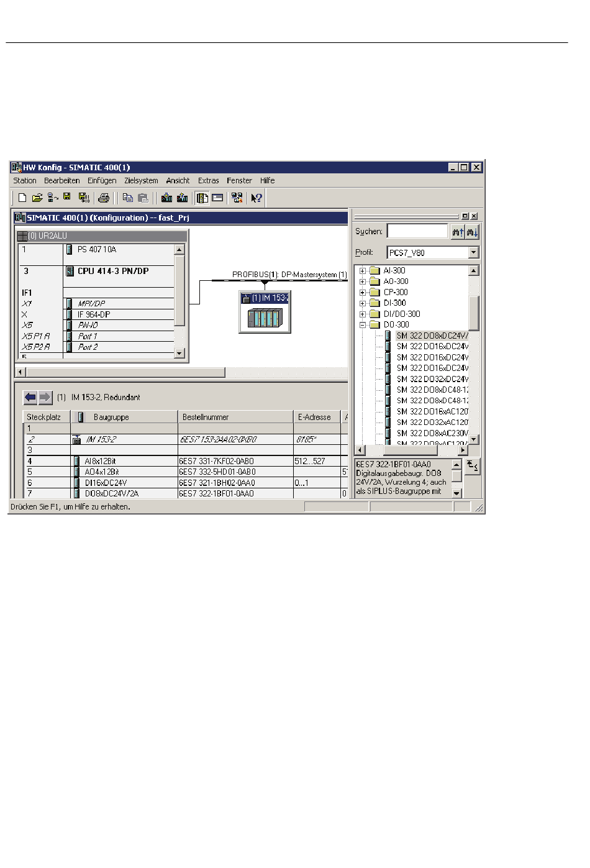Open the Hilfe menu
This screenshot has width=590, height=868.
coord(267,181)
